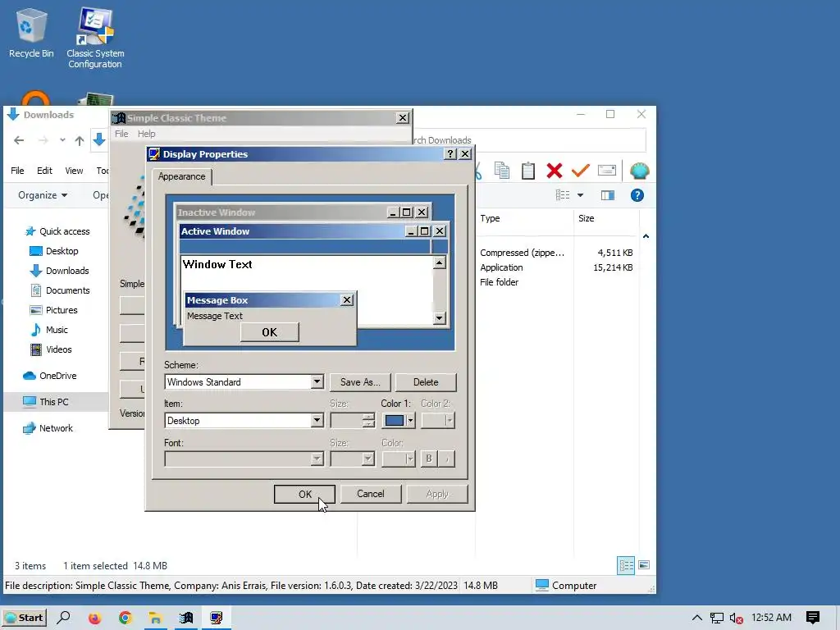Open File Explorer taskbar icon
The height and width of the screenshot is (630, 840).
click(155, 619)
